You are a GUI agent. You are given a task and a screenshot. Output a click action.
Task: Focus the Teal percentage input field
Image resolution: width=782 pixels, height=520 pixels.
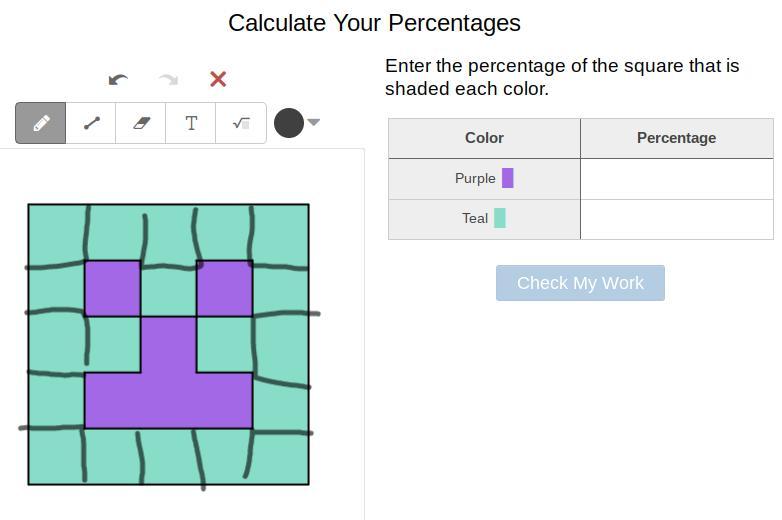(x=676, y=219)
